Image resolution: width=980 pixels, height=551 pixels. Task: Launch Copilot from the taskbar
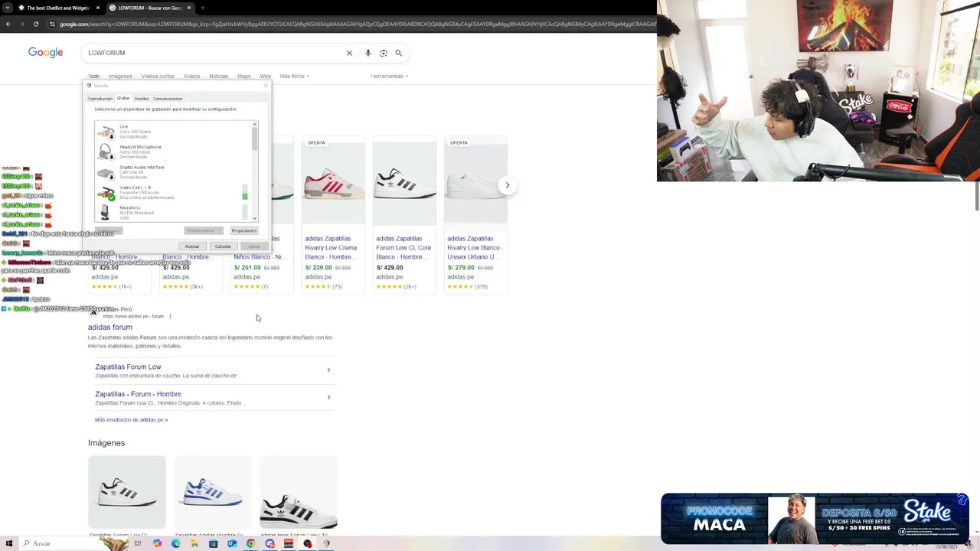pos(157,543)
